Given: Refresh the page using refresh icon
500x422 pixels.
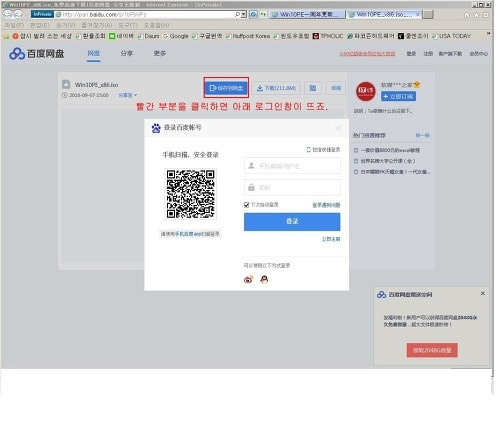Looking at the screenshot, I should [x=264, y=14].
